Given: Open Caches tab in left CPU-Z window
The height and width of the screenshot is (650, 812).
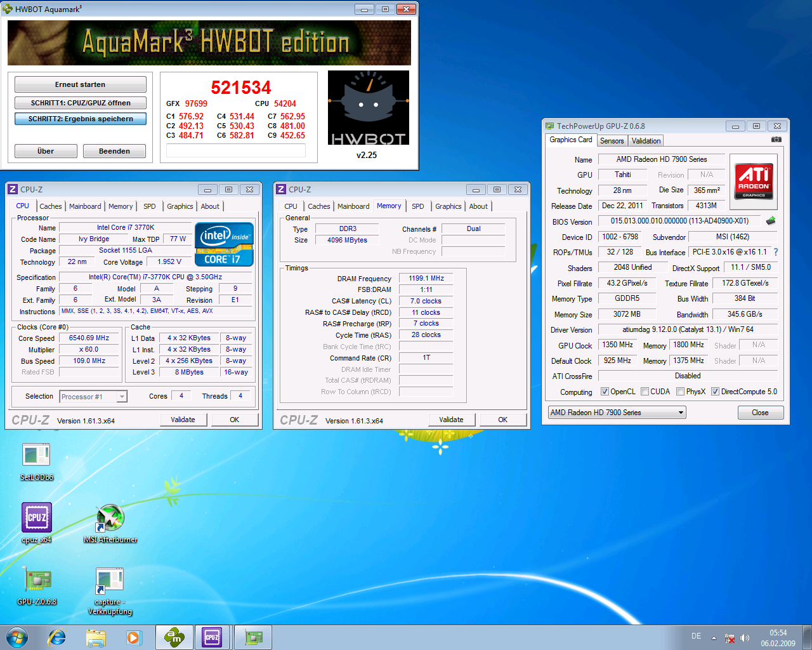Looking at the screenshot, I should (x=51, y=206).
